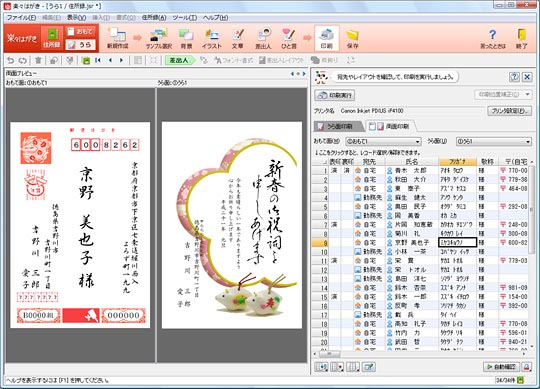Jump to first record arrow
540x389 pixels.
click(x=98, y=61)
